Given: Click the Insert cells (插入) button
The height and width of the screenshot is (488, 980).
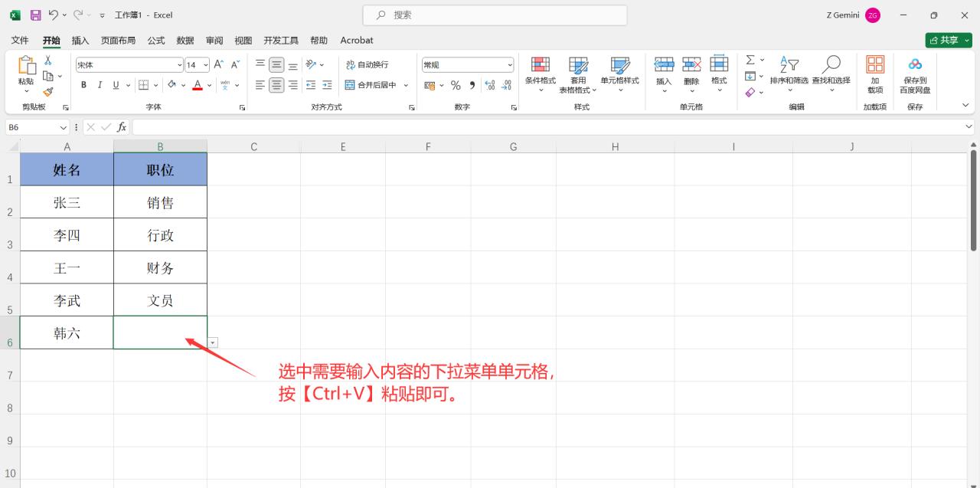Looking at the screenshot, I should (664, 74).
